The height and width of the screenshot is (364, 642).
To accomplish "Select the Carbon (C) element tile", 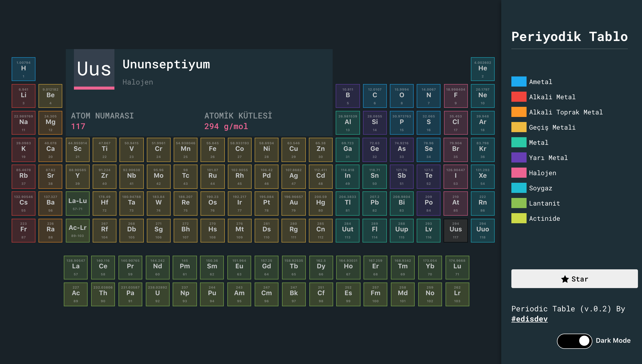I will pos(375,96).
